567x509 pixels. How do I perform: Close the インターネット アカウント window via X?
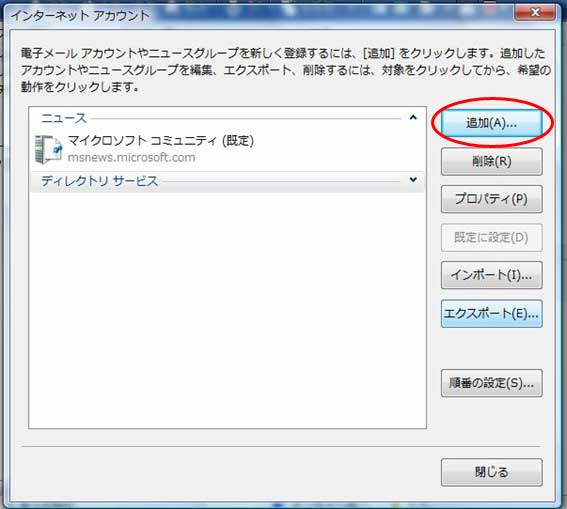click(535, 12)
